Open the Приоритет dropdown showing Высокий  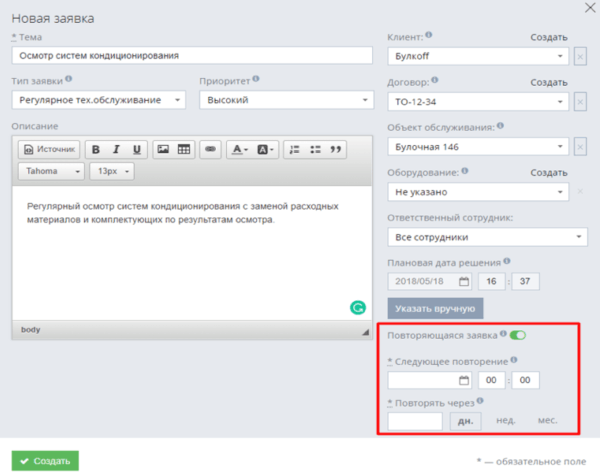pyautogui.click(x=286, y=100)
